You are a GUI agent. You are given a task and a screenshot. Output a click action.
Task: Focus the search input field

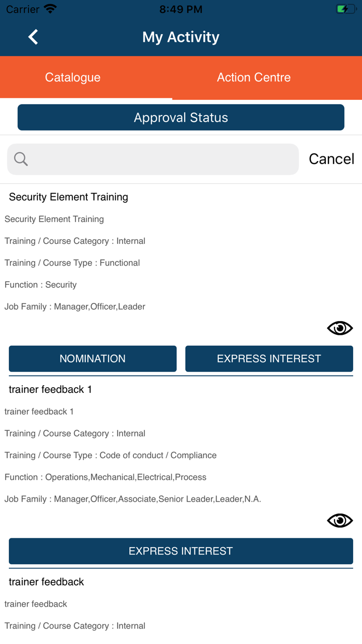click(160, 159)
